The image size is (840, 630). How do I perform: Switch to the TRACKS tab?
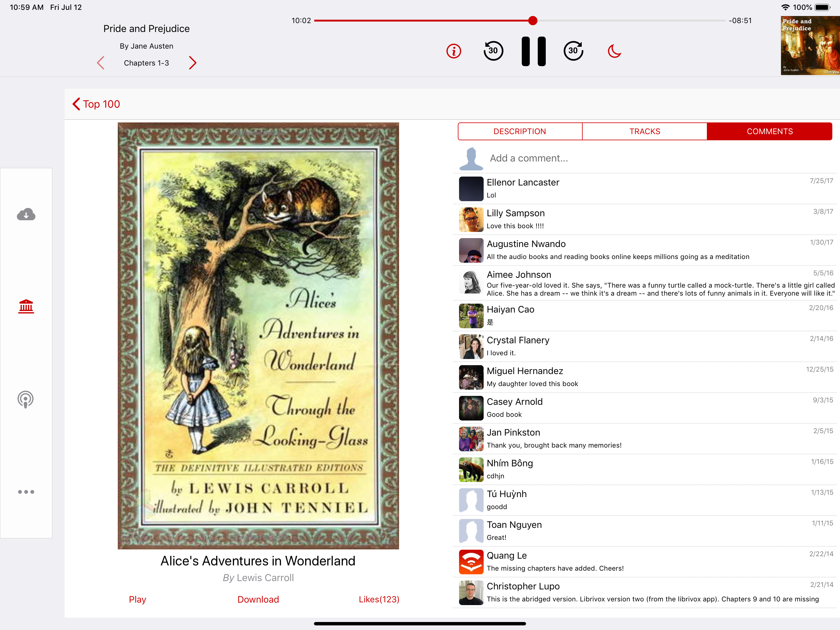[644, 131]
